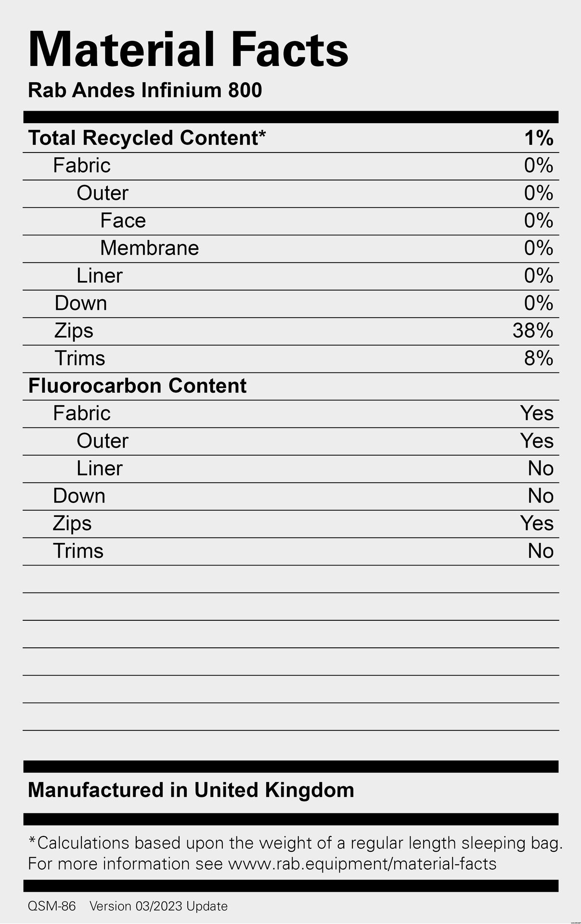Select the Rab Andes Infinium 800 product name
Image resolution: width=581 pixels, height=924 pixels.
pyautogui.click(x=145, y=90)
